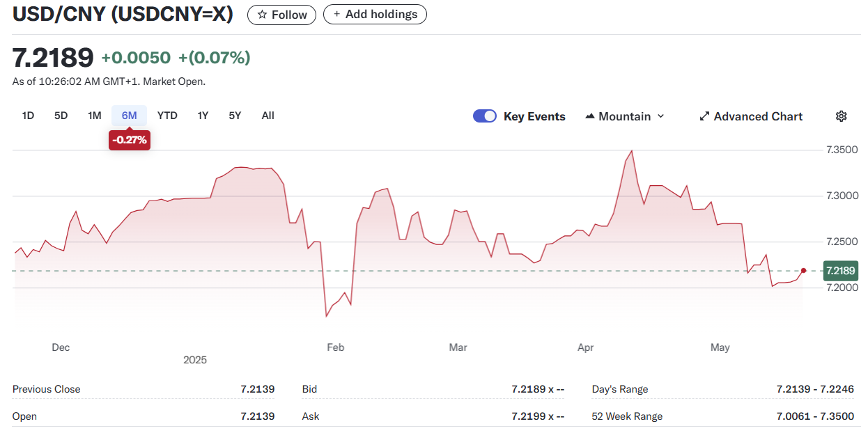The image size is (868, 433).
Task: Toggle the Key Events switch
Action: pos(484,116)
